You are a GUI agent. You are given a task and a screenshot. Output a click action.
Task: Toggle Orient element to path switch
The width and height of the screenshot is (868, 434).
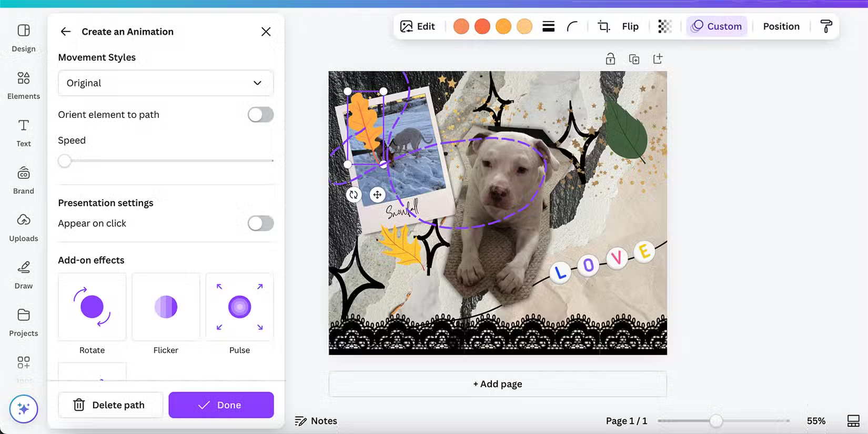260,115
